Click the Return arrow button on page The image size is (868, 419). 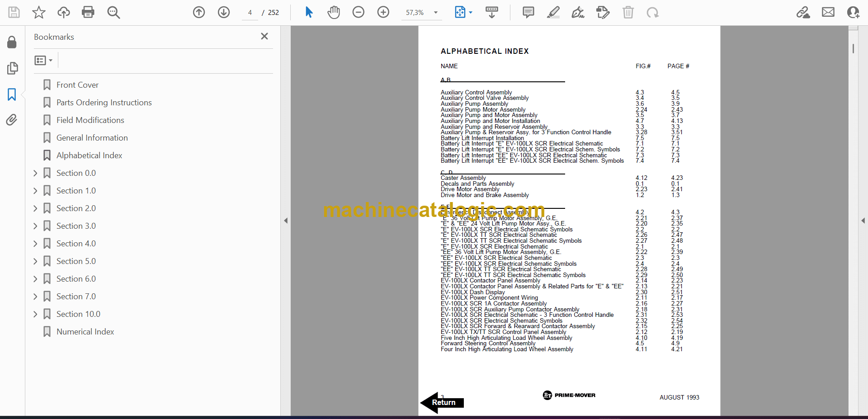442,402
